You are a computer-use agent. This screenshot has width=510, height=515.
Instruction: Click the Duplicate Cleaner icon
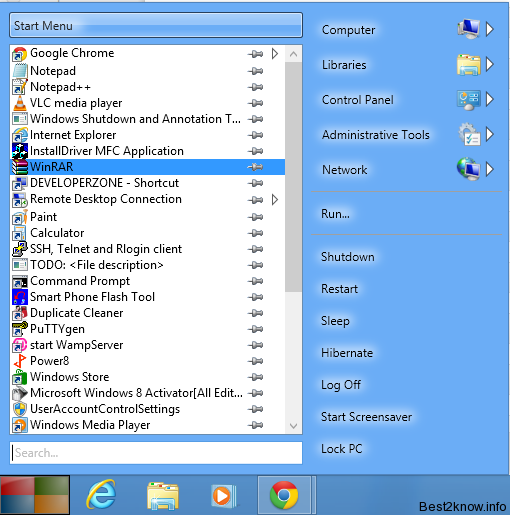click(20, 313)
